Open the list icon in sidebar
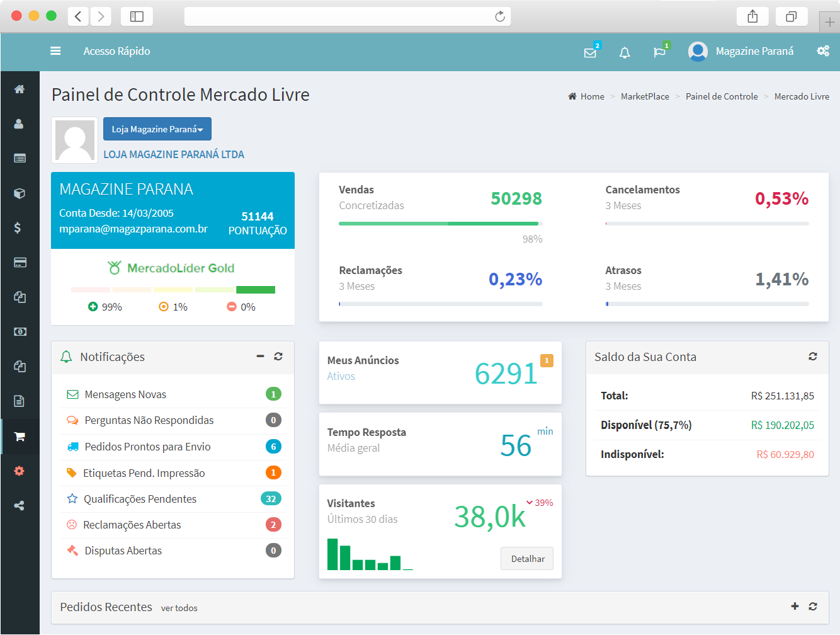 point(20,158)
